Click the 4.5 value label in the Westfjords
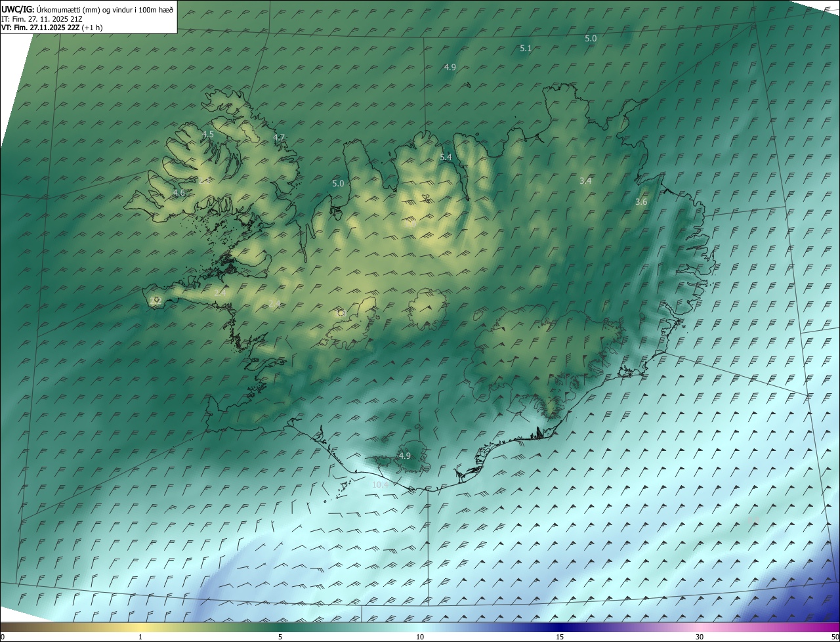Screen dimensions: 840x642 coord(207,135)
